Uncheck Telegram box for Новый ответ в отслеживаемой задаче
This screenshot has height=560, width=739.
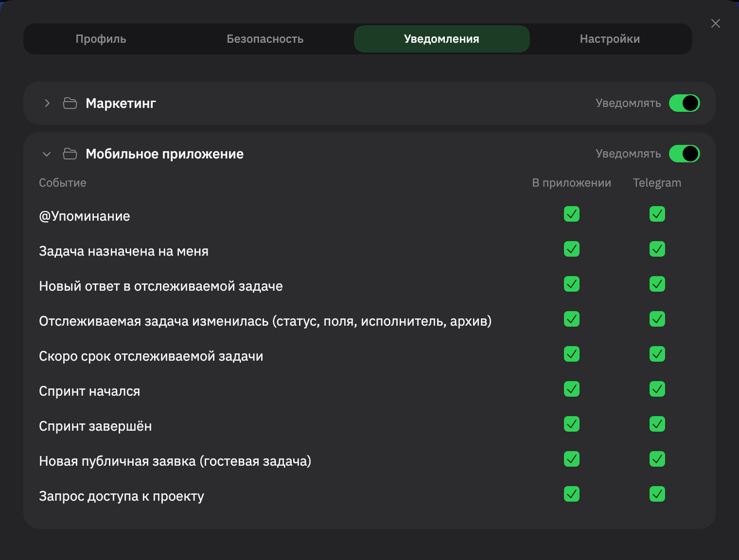(x=657, y=284)
